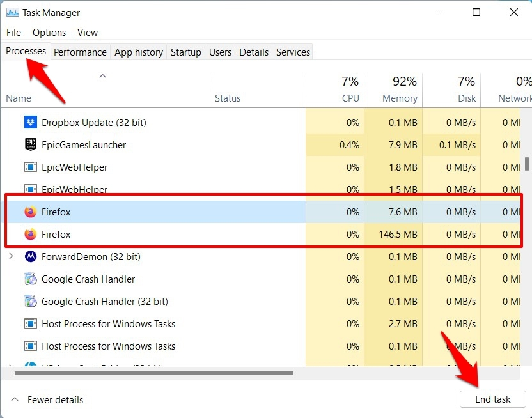Click the Google Crash Handler (32 bit) icon

click(30, 301)
